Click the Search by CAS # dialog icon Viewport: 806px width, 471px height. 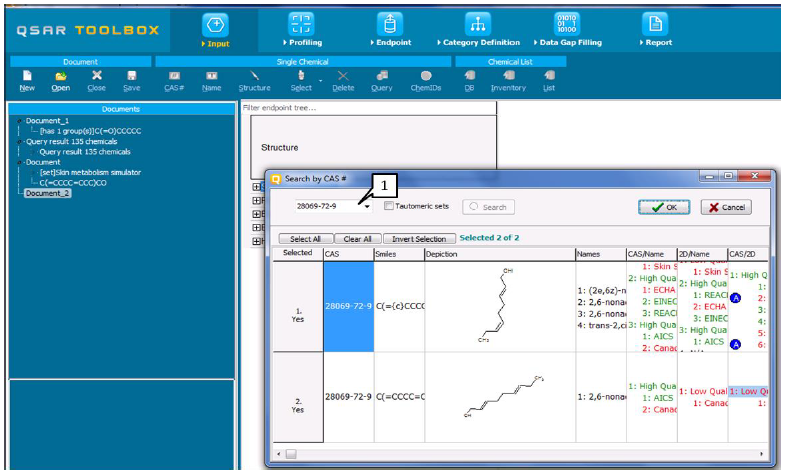coord(276,179)
